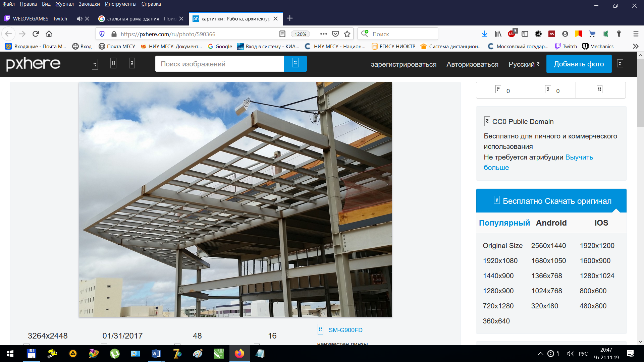Open the notification center icon
This screenshot has width=644, height=362.
coord(630,354)
